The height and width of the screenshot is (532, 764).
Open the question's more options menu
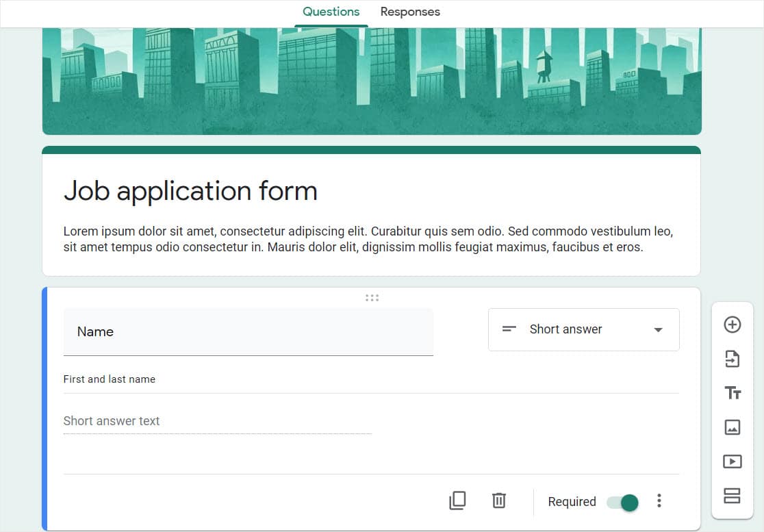[x=659, y=501]
